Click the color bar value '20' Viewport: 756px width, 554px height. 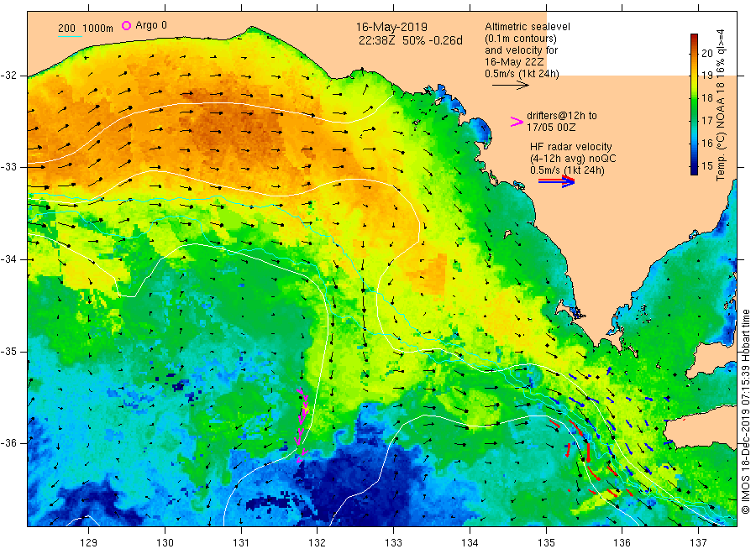point(706,53)
